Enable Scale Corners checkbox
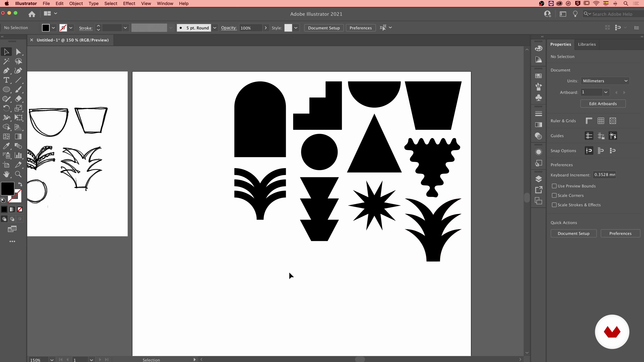The width and height of the screenshot is (644, 362). click(x=554, y=195)
